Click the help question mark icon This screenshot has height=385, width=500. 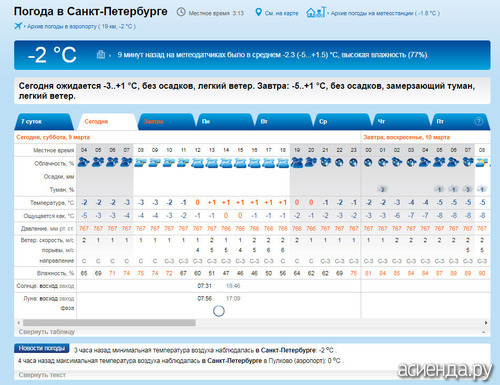tap(478, 121)
